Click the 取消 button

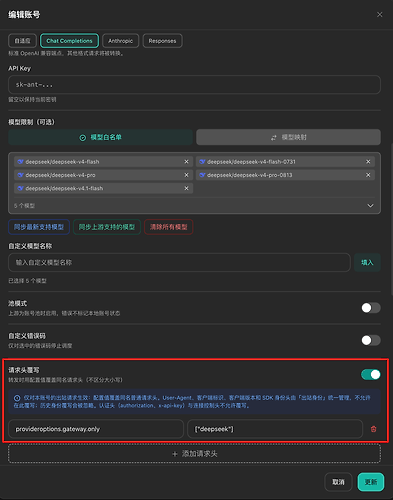[x=338, y=482]
